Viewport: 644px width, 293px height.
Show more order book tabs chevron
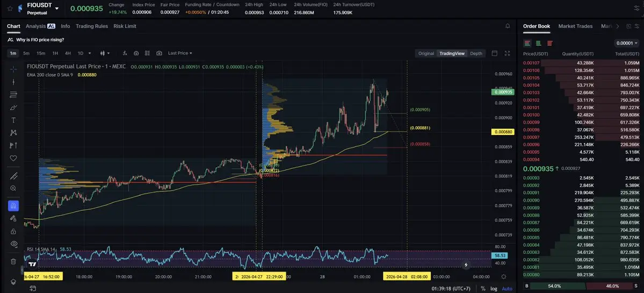(617, 26)
